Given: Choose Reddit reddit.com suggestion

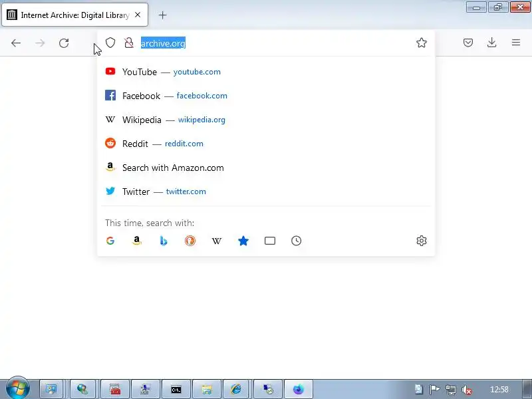Looking at the screenshot, I should pos(266,144).
